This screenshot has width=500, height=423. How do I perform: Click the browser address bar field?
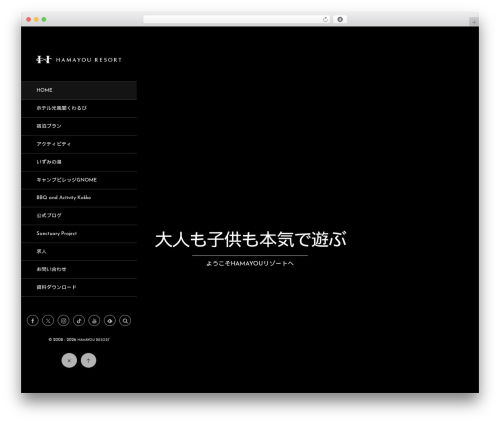tap(237, 19)
